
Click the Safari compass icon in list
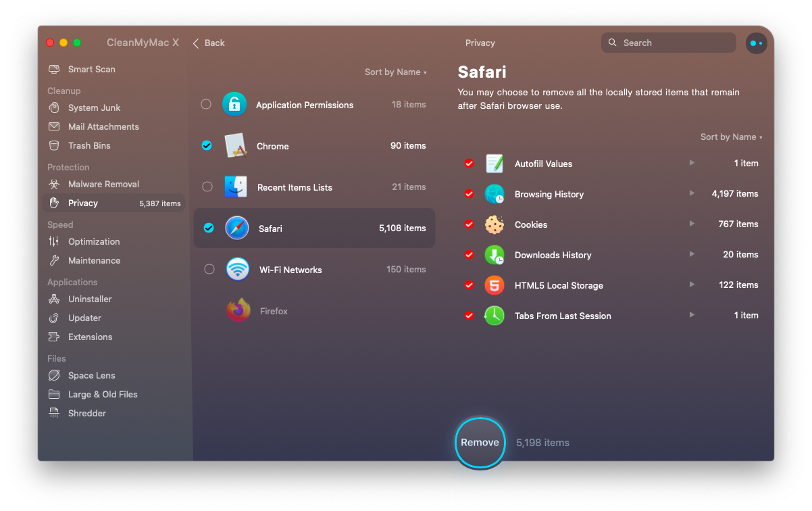point(237,228)
